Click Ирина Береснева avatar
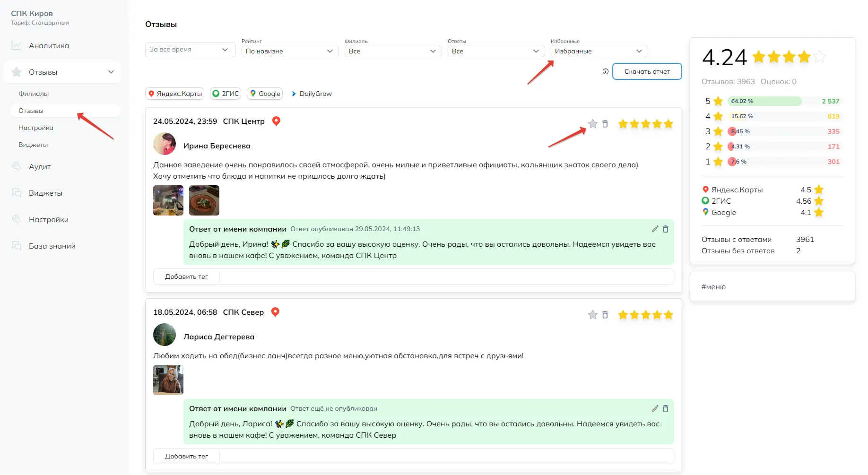This screenshot has height=475, width=868. pyautogui.click(x=165, y=144)
